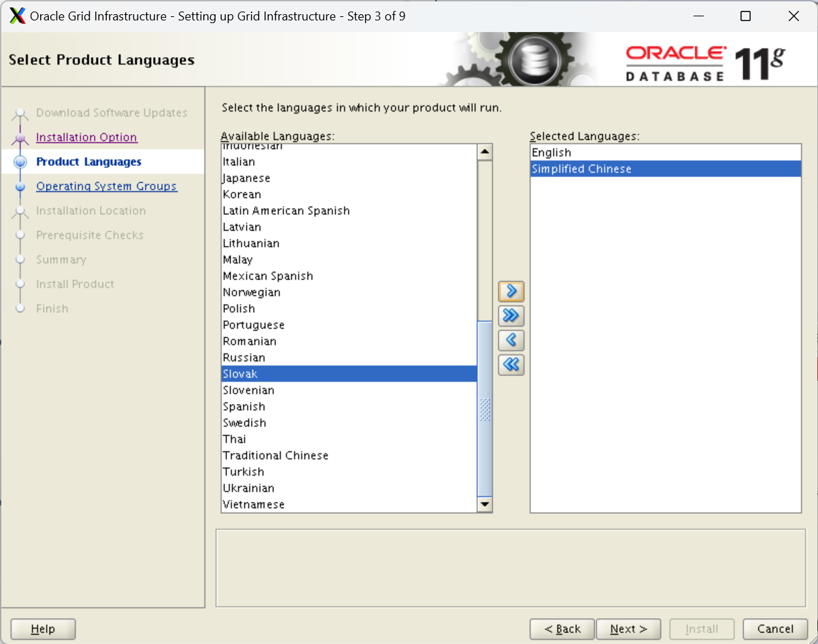Select English in Selected Languages

pos(666,153)
